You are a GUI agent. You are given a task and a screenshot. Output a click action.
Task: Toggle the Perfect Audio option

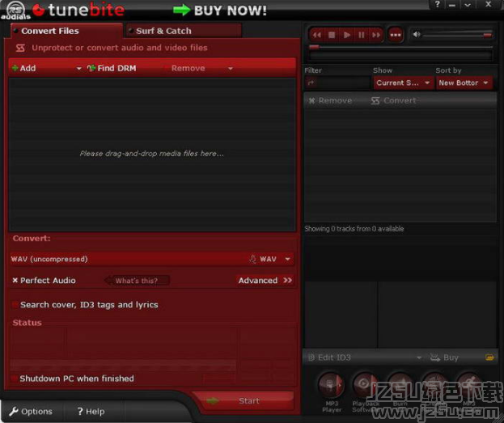(44, 281)
